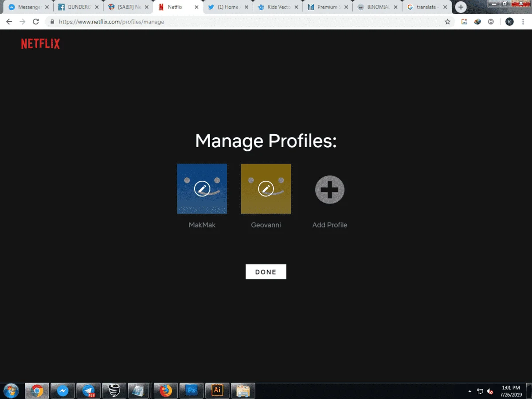Click the muted volume tray icon

(x=490, y=391)
